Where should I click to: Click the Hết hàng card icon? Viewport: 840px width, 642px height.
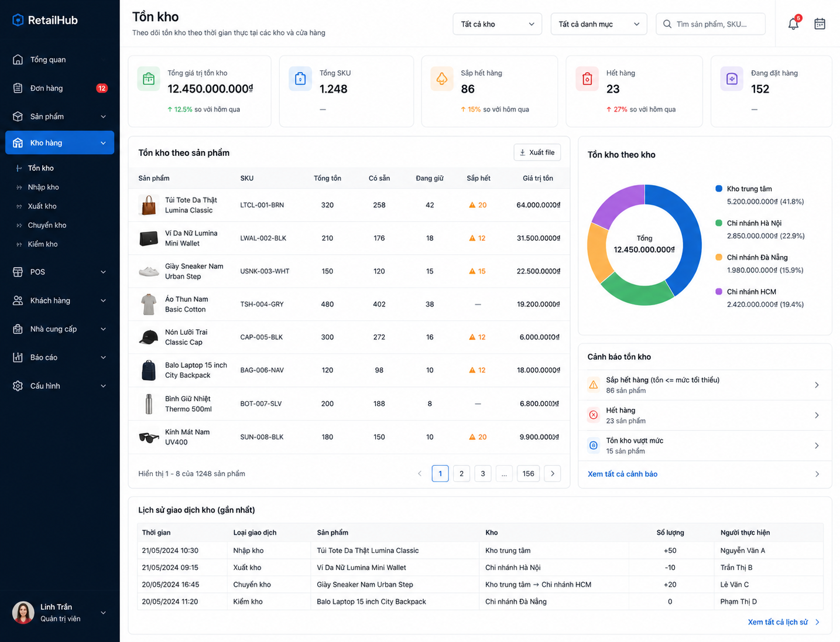click(x=587, y=79)
